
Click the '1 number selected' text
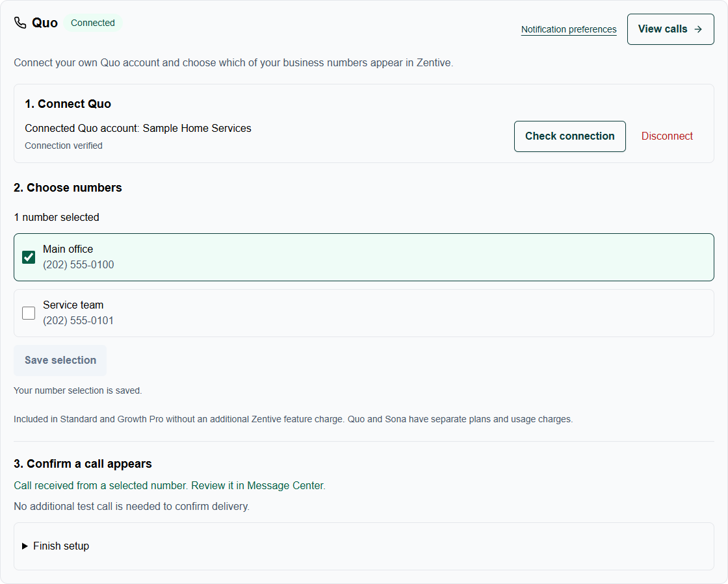click(x=57, y=217)
